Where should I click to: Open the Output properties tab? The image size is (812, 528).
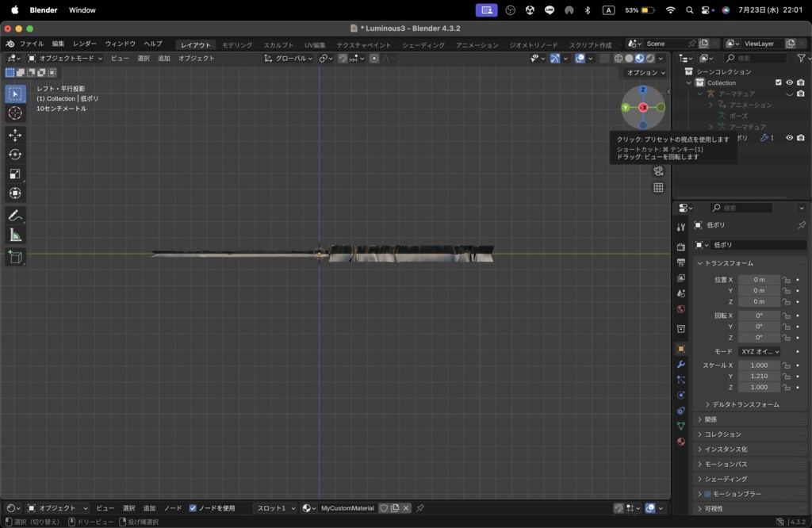[x=681, y=262]
